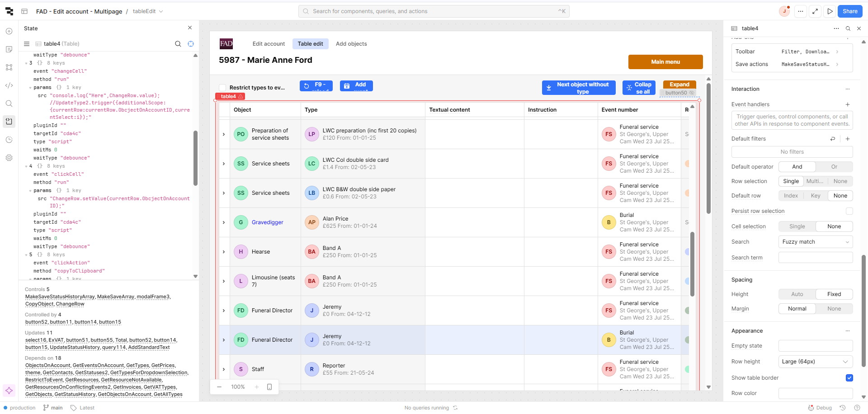Enable Persist row selection checkbox
The image size is (868, 414).
click(849, 211)
